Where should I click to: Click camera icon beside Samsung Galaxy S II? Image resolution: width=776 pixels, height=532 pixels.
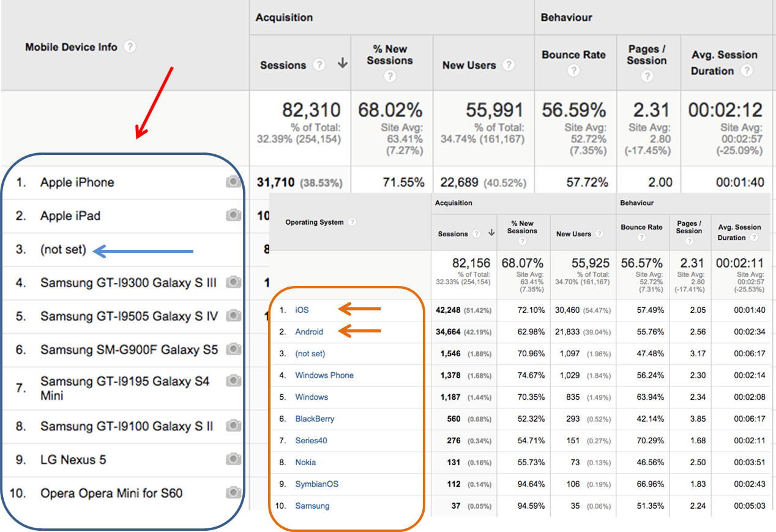click(x=233, y=425)
